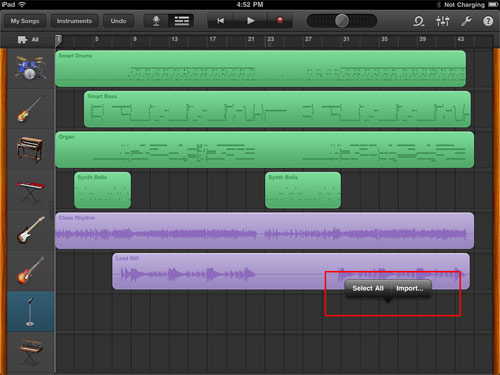Switch to Tracks view
The height and width of the screenshot is (375, 500).
point(181,21)
